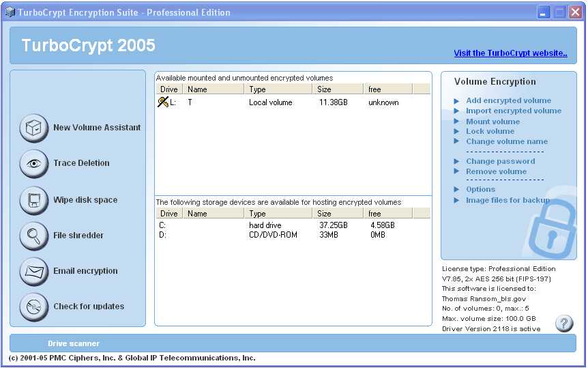Click the New Volume Assistant label
The width and height of the screenshot is (588, 368).
point(97,128)
